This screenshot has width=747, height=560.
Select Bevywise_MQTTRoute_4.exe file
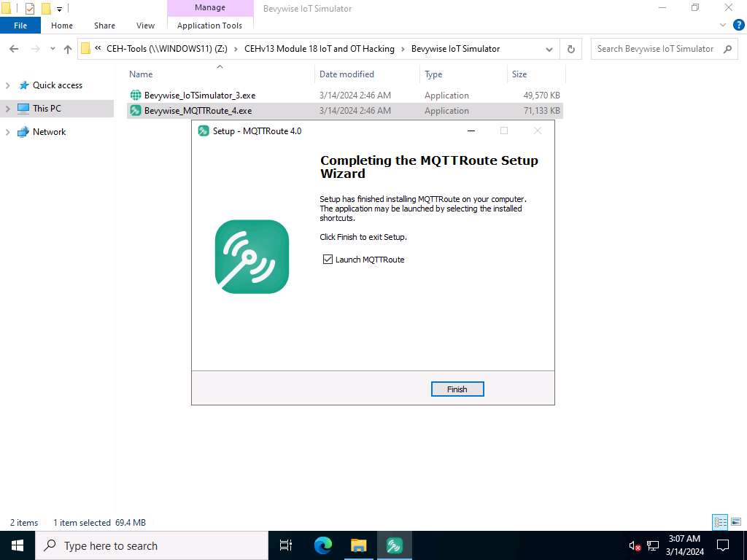(198, 111)
